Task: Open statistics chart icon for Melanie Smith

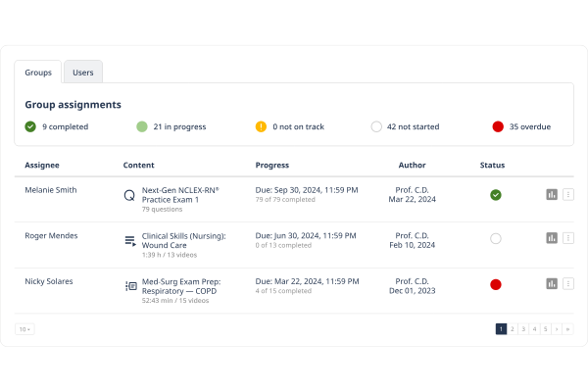Action: pyautogui.click(x=552, y=195)
